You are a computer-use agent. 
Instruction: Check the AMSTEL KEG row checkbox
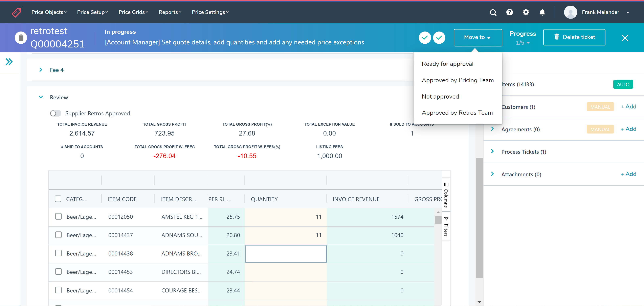point(58,217)
